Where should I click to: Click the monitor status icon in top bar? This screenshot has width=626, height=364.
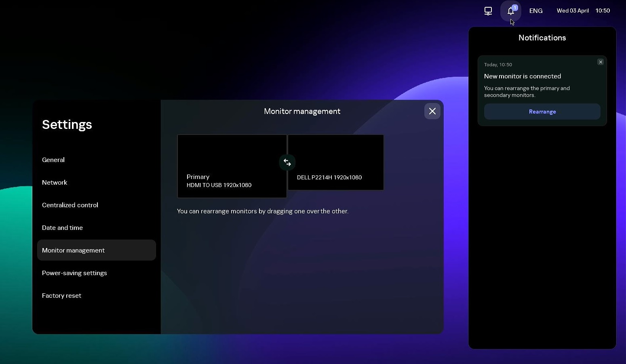488,11
